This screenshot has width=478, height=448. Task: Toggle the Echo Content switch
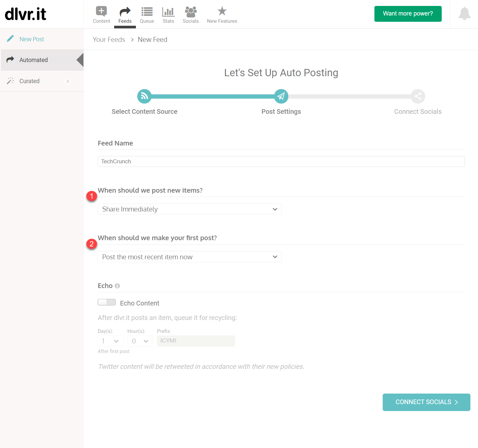(107, 302)
